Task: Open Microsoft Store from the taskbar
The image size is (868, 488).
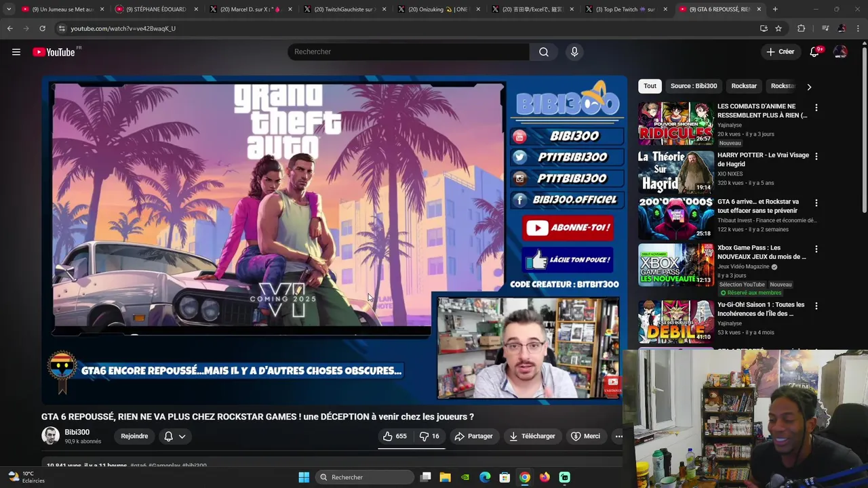Action: (x=505, y=477)
